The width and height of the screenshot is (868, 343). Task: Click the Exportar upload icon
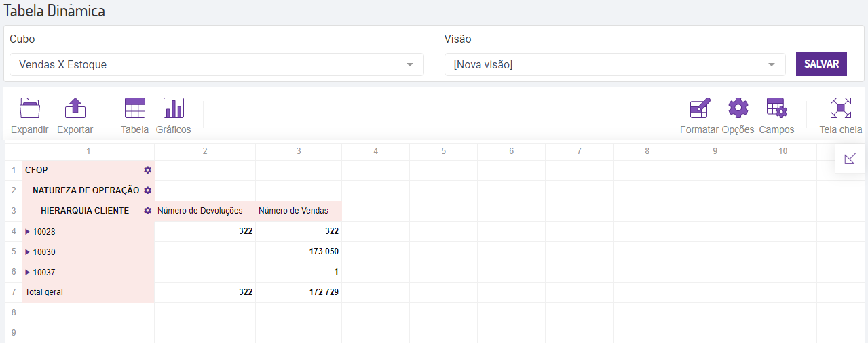pos(75,108)
